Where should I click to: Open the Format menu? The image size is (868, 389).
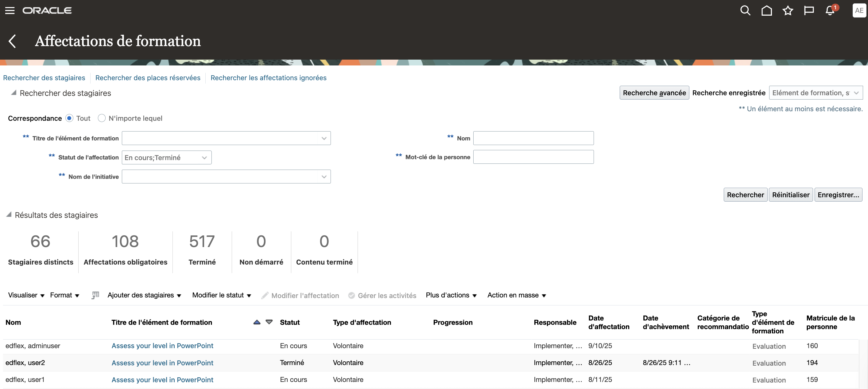[65, 295]
